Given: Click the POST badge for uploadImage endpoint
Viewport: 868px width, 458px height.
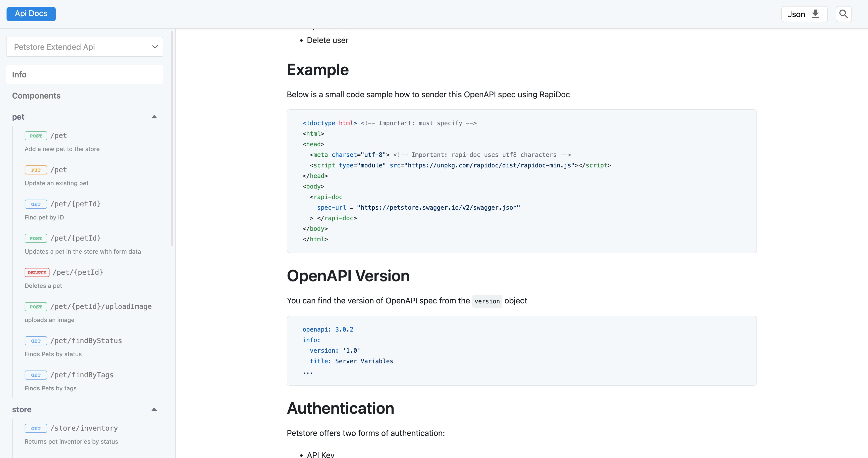Looking at the screenshot, I should (x=36, y=307).
